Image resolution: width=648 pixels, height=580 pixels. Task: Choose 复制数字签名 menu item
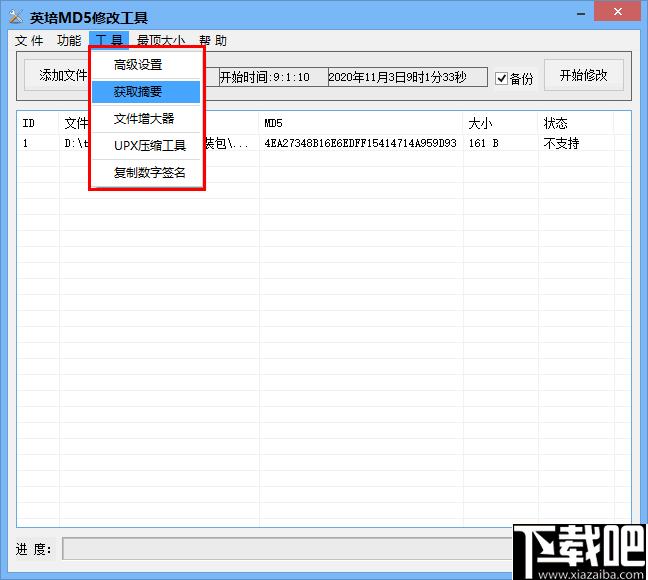coord(146,173)
